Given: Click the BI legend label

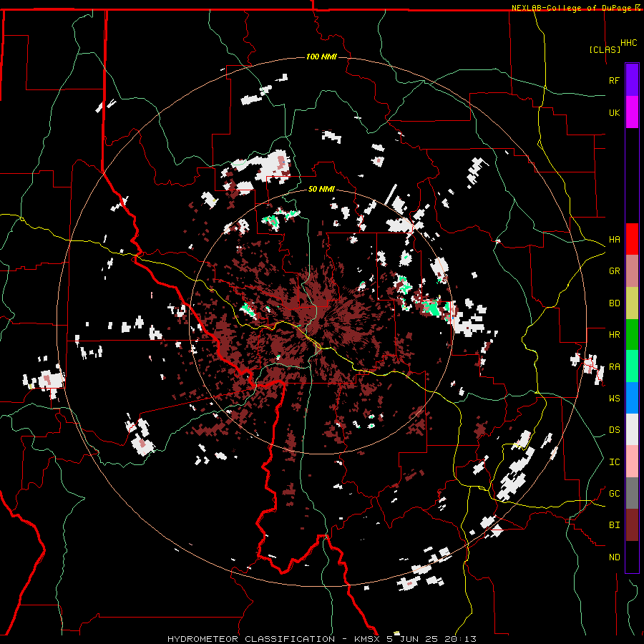Looking at the screenshot, I should pyautogui.click(x=614, y=525).
